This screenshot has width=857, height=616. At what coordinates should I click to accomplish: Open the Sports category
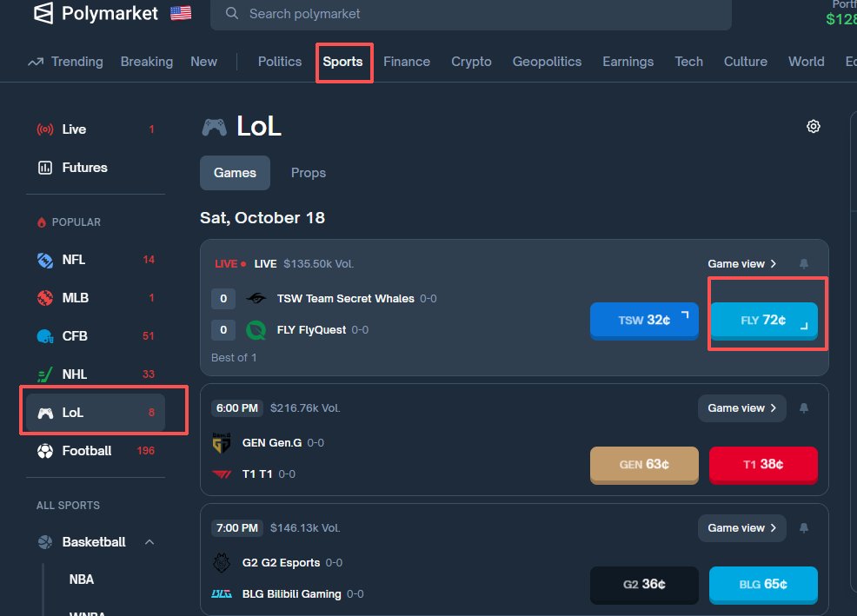[x=342, y=62]
